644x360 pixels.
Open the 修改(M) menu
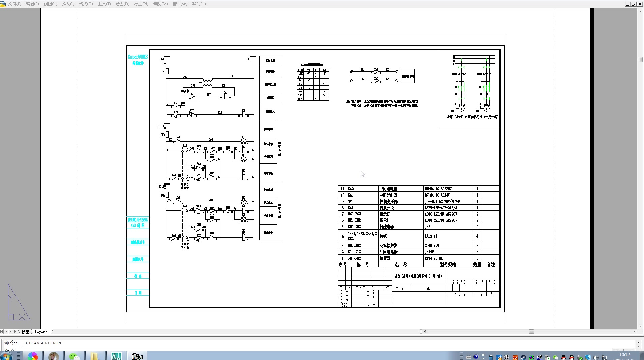(x=160, y=4)
